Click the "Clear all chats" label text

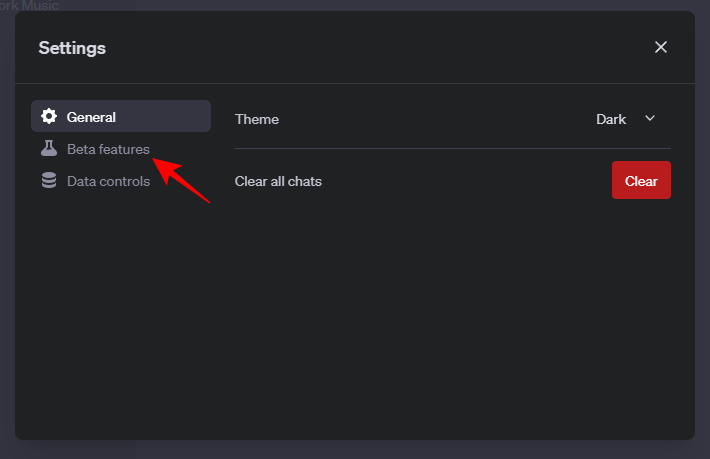[x=278, y=181]
